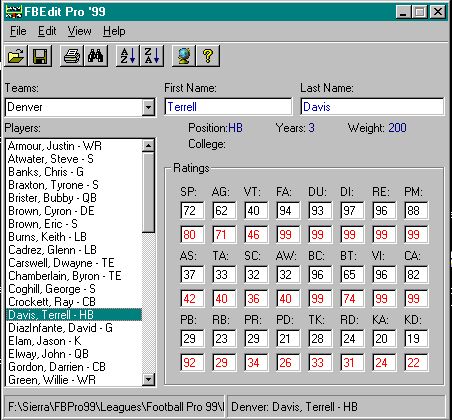The image size is (452, 420).
Task: Click the globe toolbar icon
Action: [x=184, y=56]
